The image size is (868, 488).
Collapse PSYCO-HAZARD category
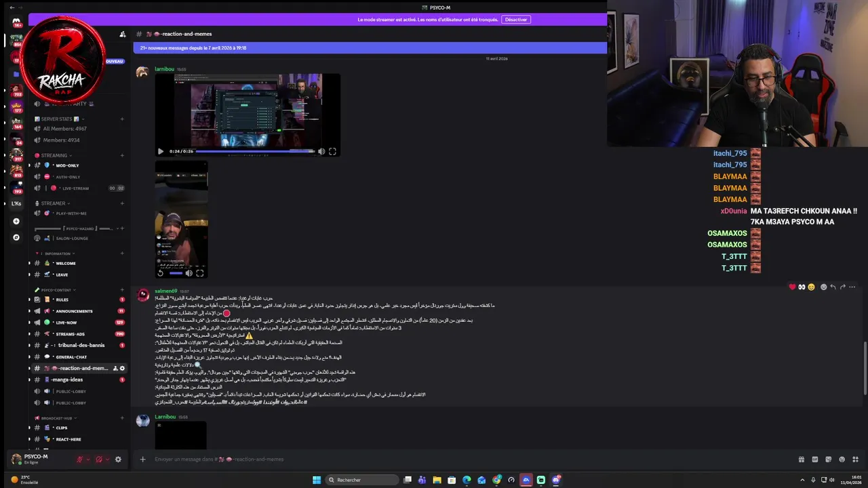point(78,228)
